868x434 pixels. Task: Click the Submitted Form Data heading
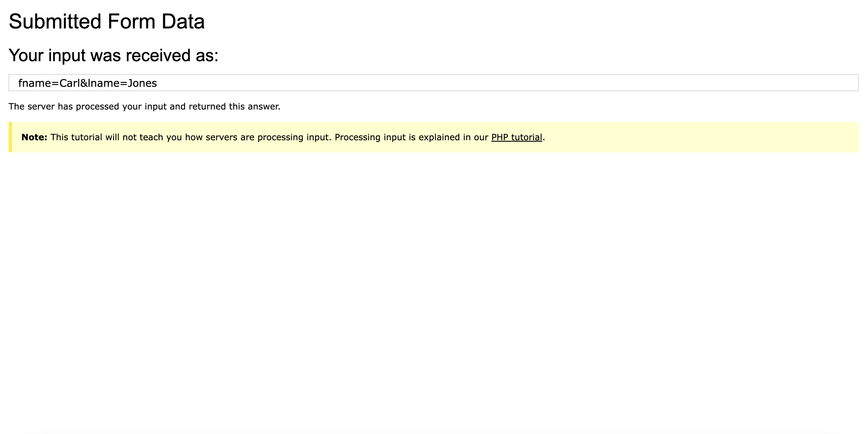[107, 21]
